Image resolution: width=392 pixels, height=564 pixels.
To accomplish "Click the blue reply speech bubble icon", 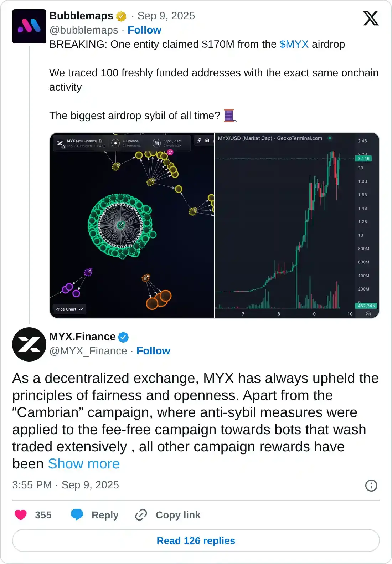I will [x=77, y=515].
